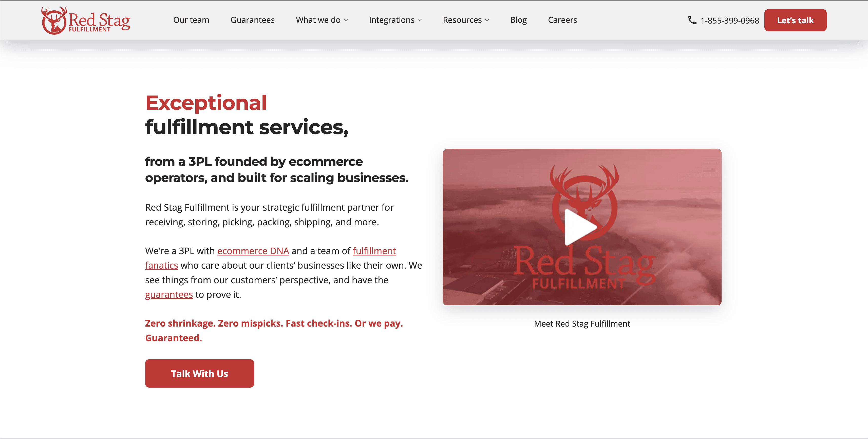Open the Our team page
The width and height of the screenshot is (868, 439).
(x=191, y=20)
